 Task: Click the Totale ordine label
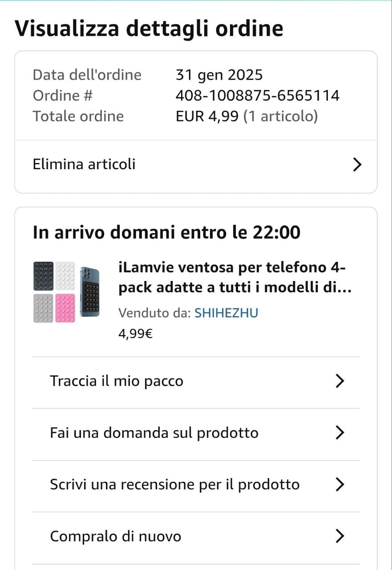coord(78,116)
